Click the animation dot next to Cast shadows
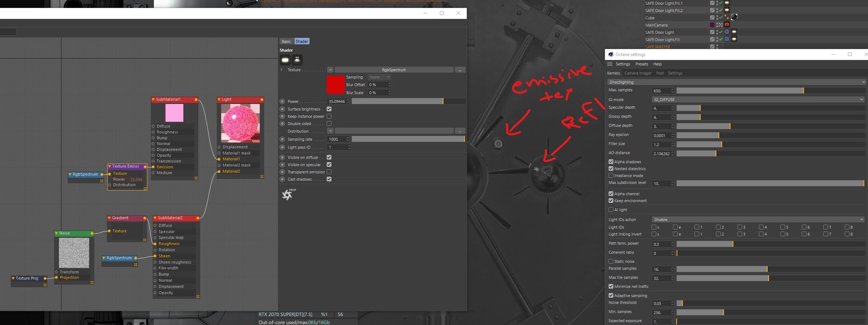868x325 pixels. coord(282,179)
